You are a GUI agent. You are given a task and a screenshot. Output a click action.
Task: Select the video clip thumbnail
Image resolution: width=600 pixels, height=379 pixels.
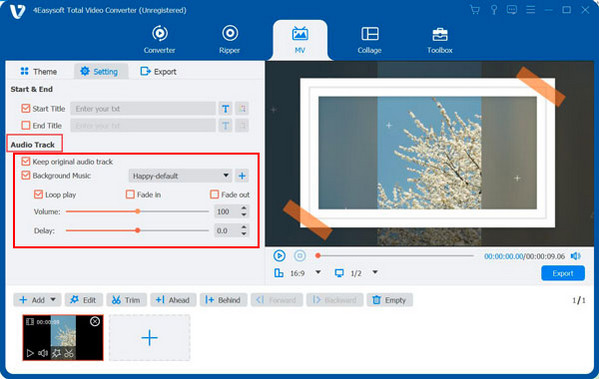click(63, 337)
